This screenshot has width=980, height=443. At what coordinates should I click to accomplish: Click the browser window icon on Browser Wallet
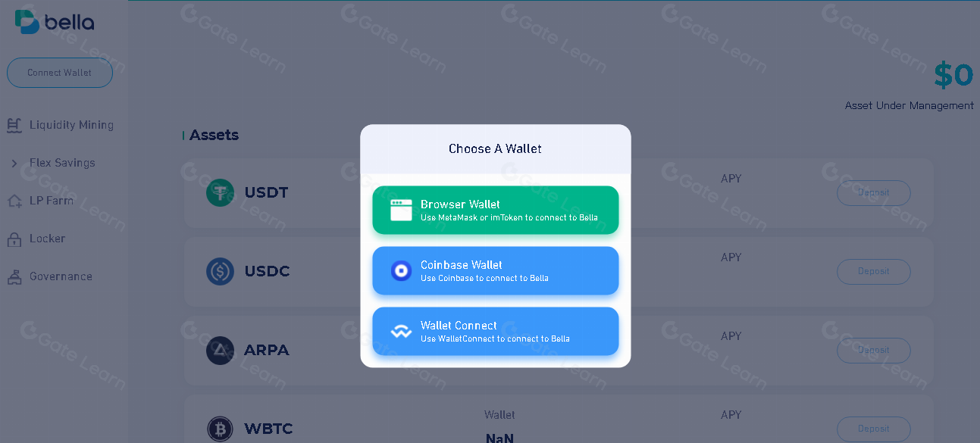pyautogui.click(x=399, y=209)
